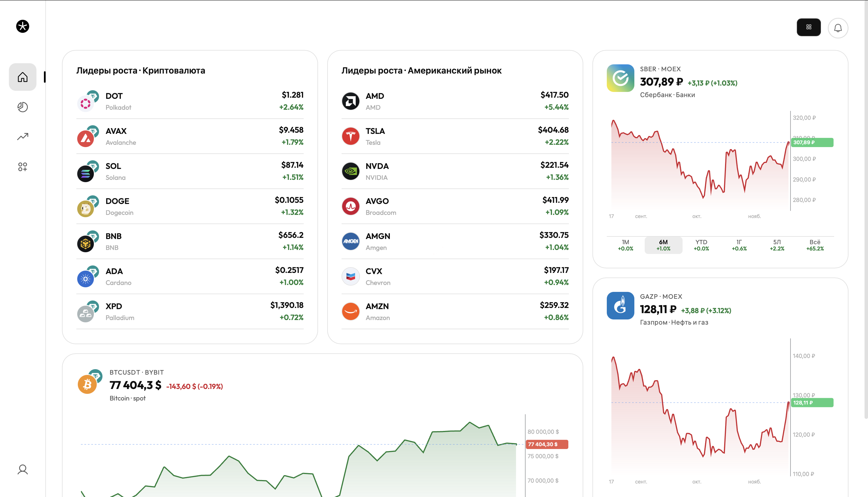
Task: Click the AMD stock logo
Action: coord(350,101)
